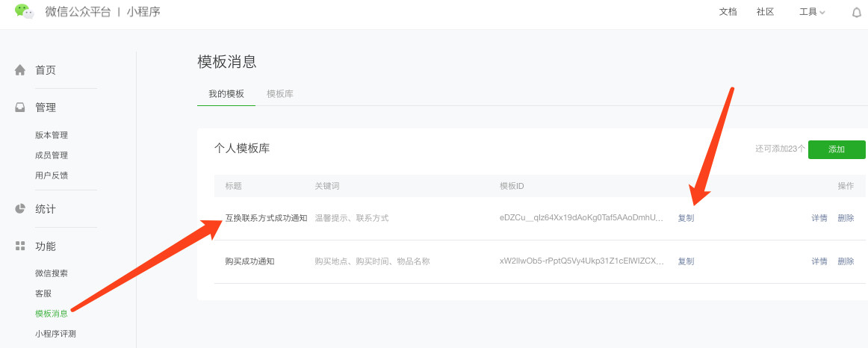Click the title 互换联系方式成功通知
Viewport: 868px width, 348px height.
coord(266,218)
